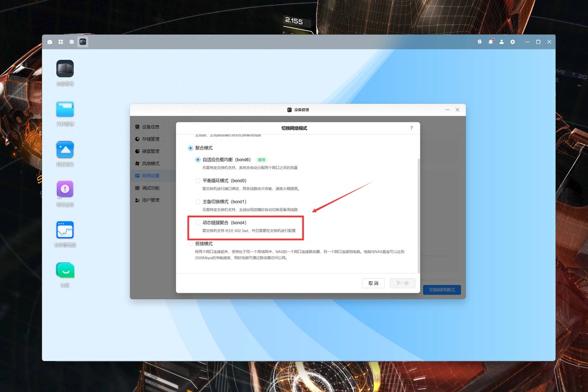Launch the 任务管理器 desktop app

click(65, 230)
